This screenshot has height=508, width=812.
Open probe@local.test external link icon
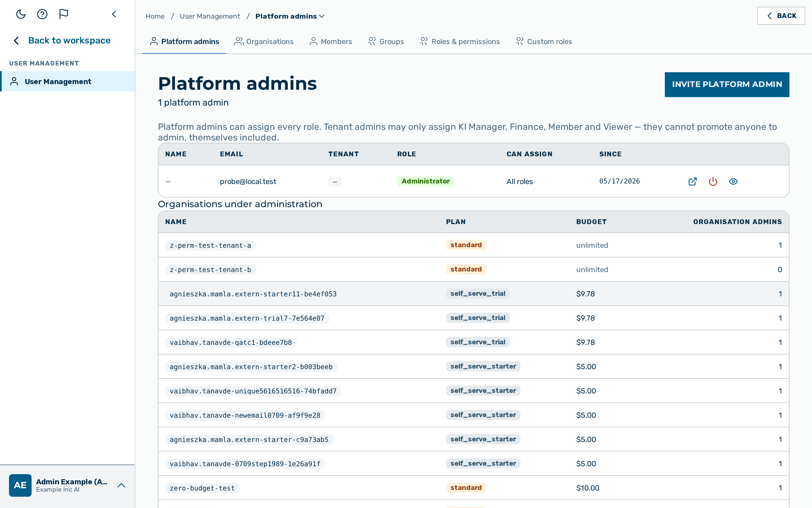point(692,181)
